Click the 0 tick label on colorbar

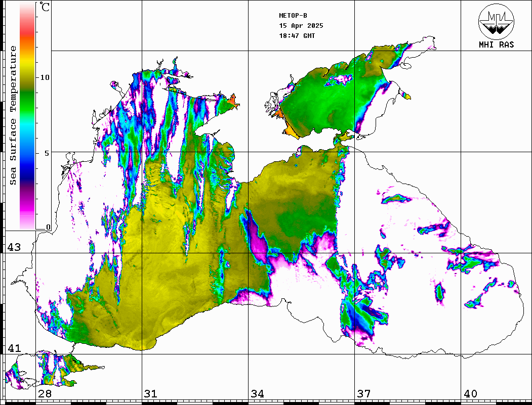(x=48, y=227)
